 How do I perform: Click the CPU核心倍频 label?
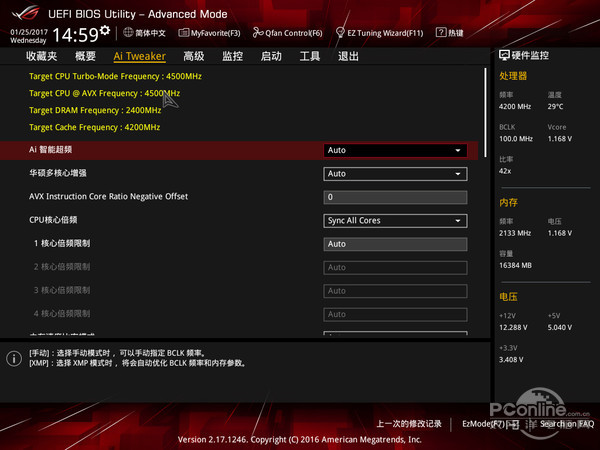pyautogui.click(x=53, y=220)
